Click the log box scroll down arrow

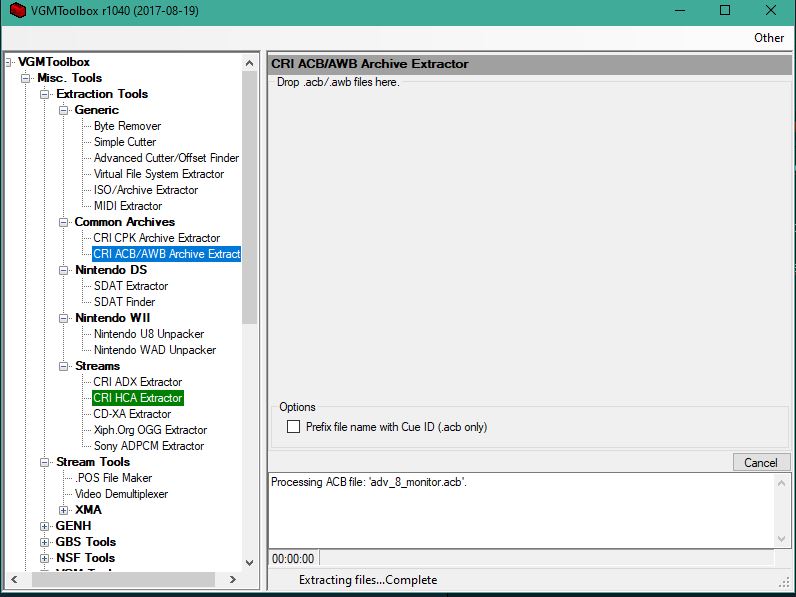pos(782,539)
